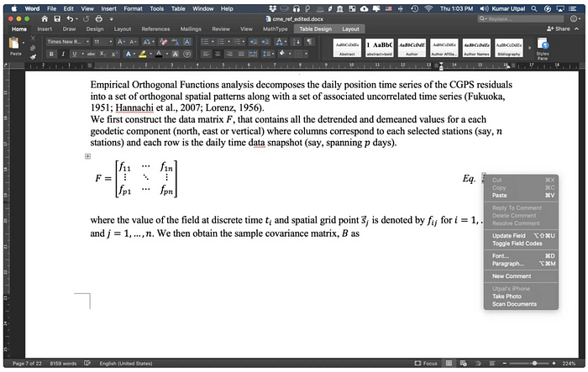Switch to Print Layout view in status bar
Viewport: 588px width, 372px height.
[x=449, y=363]
